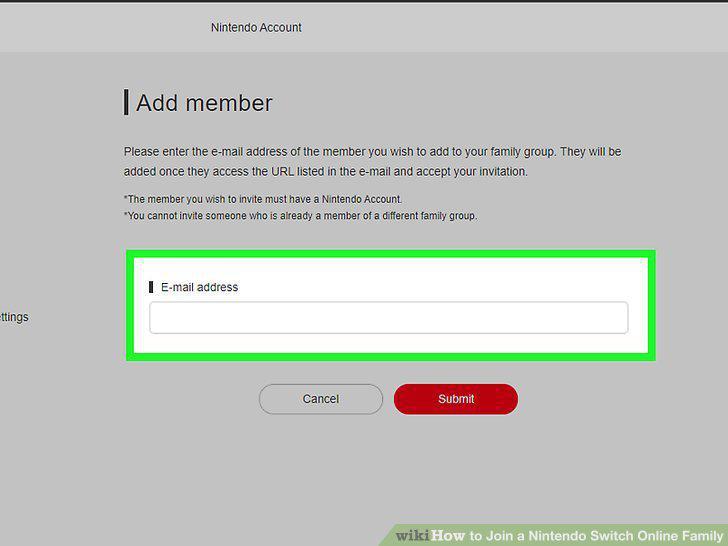
Task: Click the Cancel button
Action: click(321, 399)
